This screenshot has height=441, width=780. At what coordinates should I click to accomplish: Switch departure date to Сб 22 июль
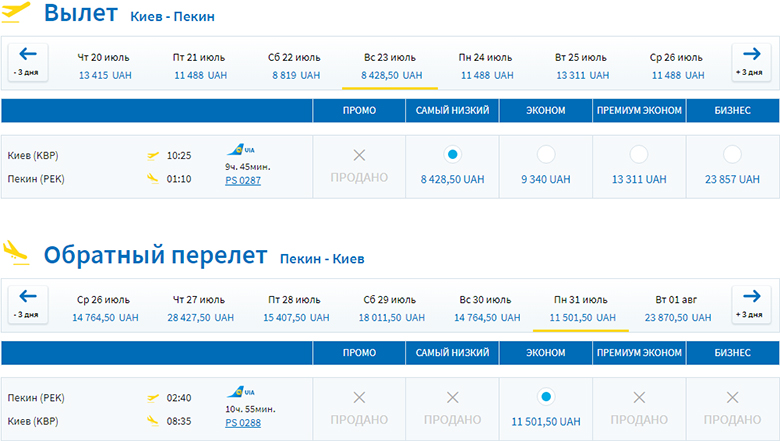[x=294, y=65]
